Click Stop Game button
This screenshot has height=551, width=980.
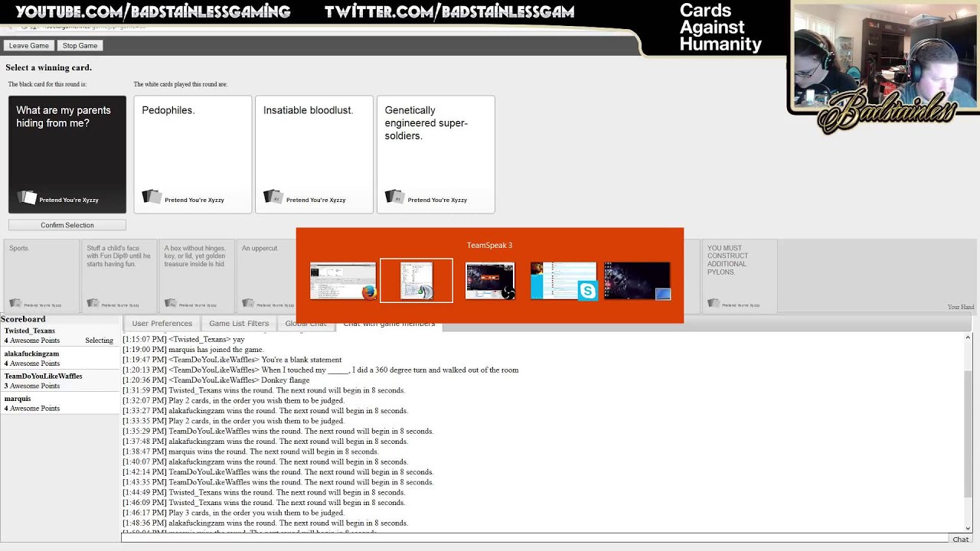(x=80, y=46)
